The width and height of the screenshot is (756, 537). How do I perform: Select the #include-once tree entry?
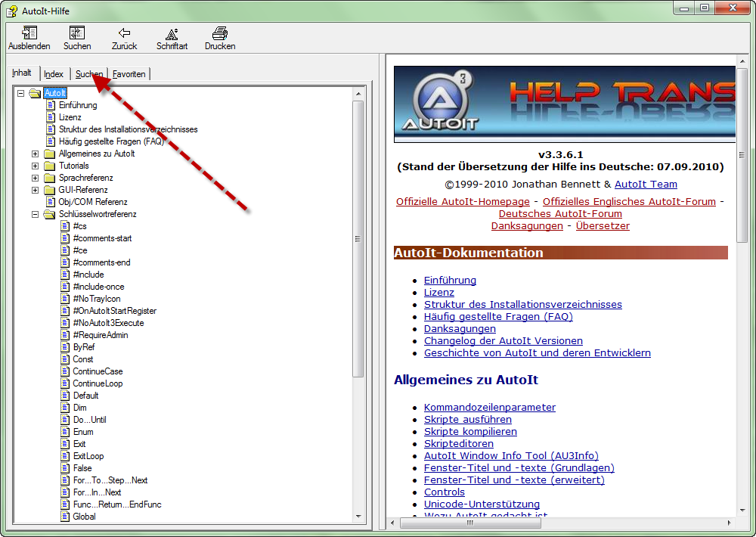pos(98,287)
